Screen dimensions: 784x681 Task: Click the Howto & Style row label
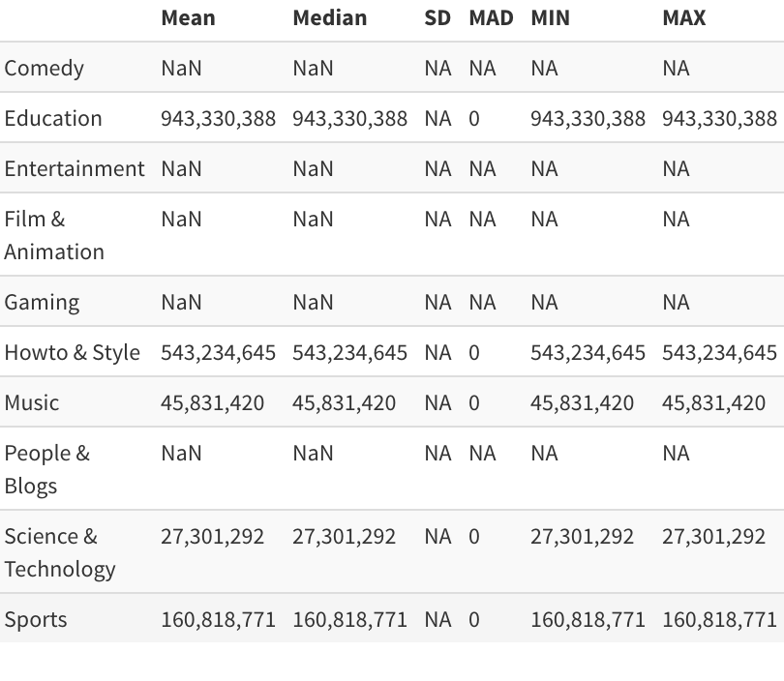point(72,352)
